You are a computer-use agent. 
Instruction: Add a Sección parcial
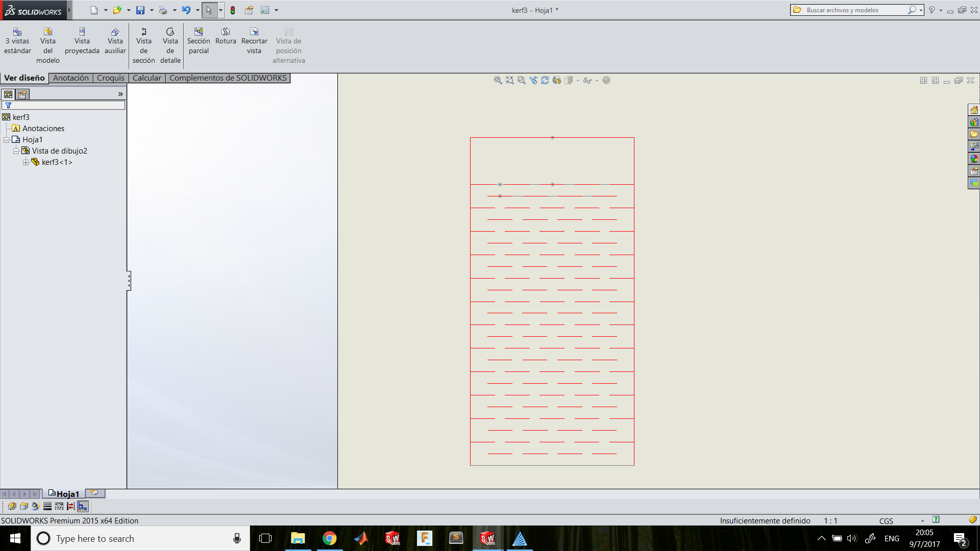pos(199,41)
